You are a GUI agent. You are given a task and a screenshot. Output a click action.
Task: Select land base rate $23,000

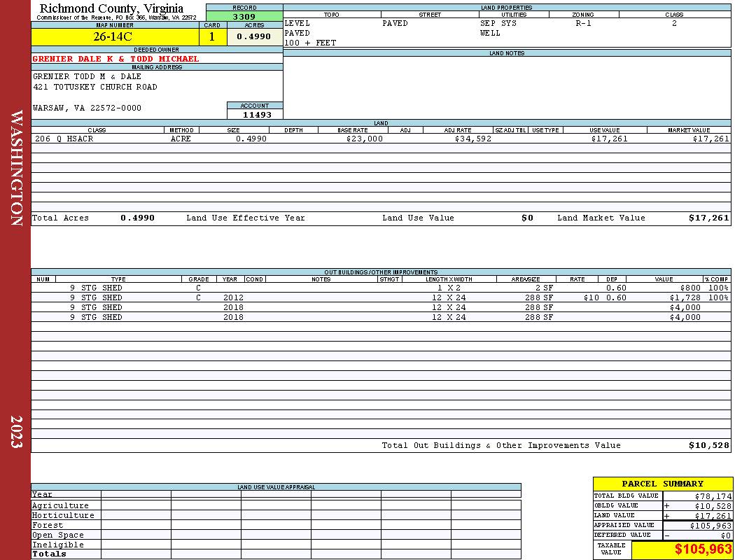[x=365, y=139]
